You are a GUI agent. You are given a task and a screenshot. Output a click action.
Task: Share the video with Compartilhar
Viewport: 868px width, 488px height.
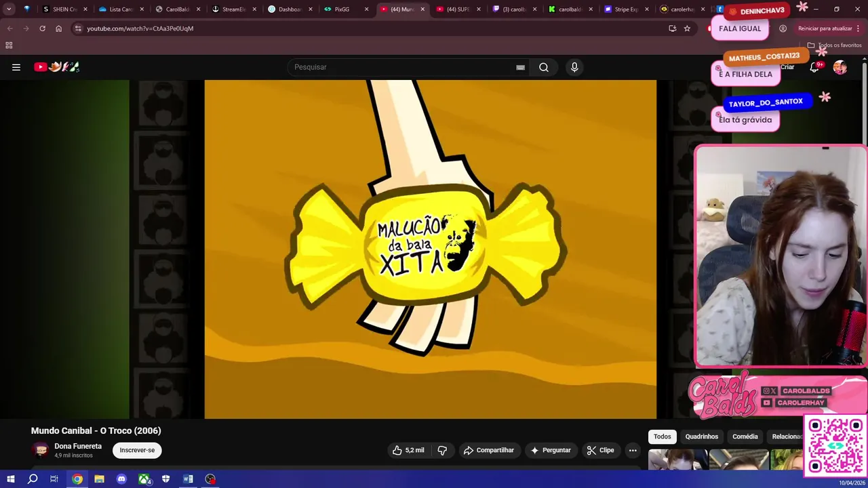coord(488,450)
